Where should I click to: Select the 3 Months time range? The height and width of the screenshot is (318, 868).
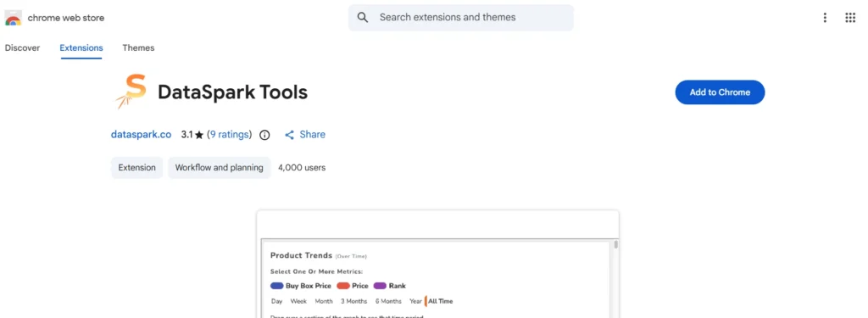click(x=353, y=301)
